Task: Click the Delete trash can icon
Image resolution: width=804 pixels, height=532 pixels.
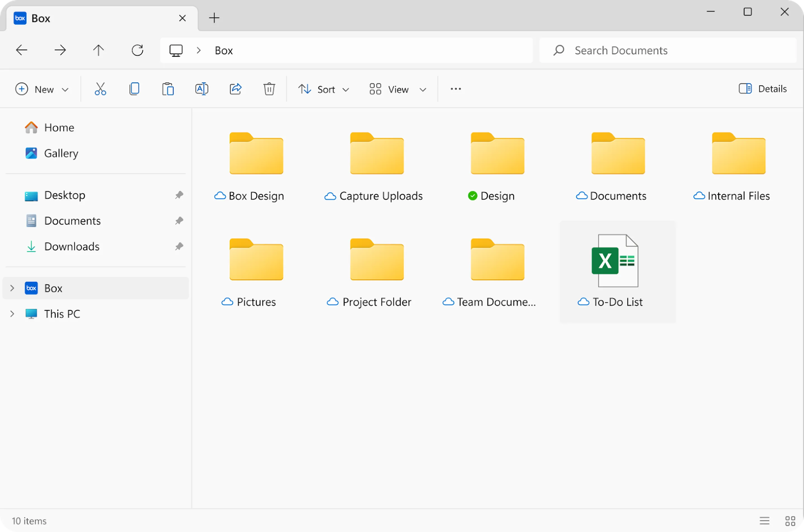Action: coord(269,89)
